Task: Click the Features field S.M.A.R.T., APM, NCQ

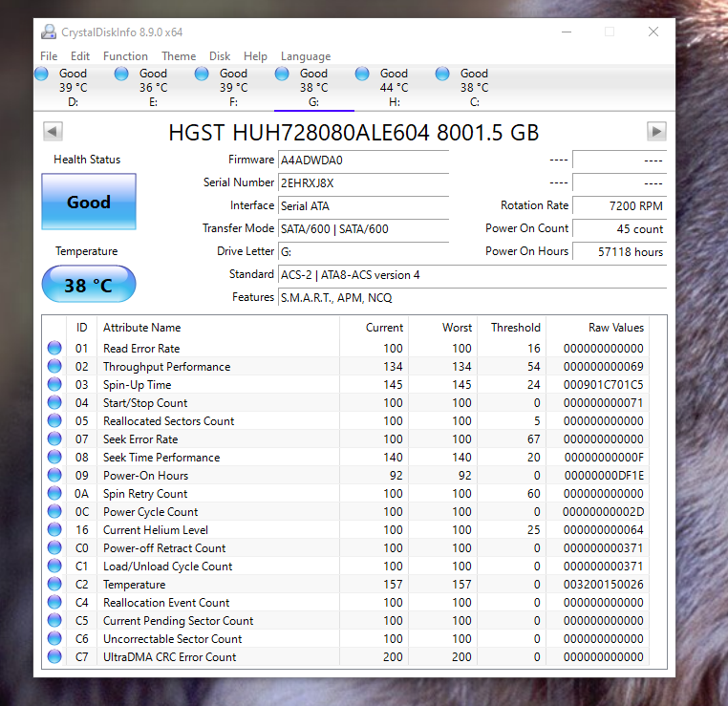Action: (x=473, y=298)
